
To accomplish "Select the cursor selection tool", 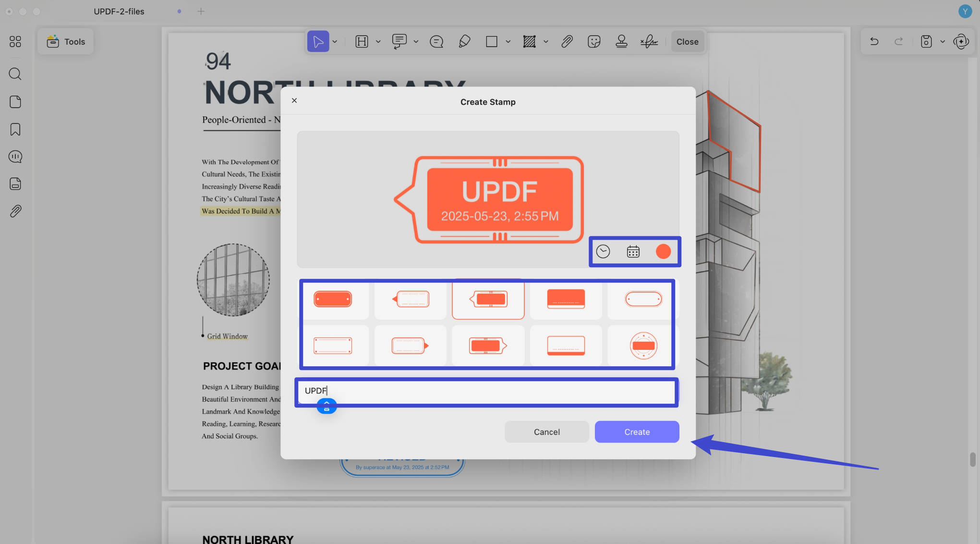I will point(318,42).
